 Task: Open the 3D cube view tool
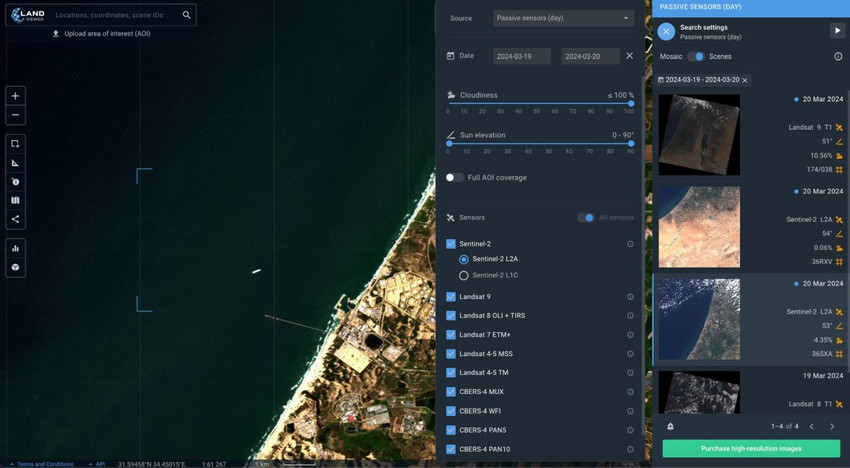(15, 267)
